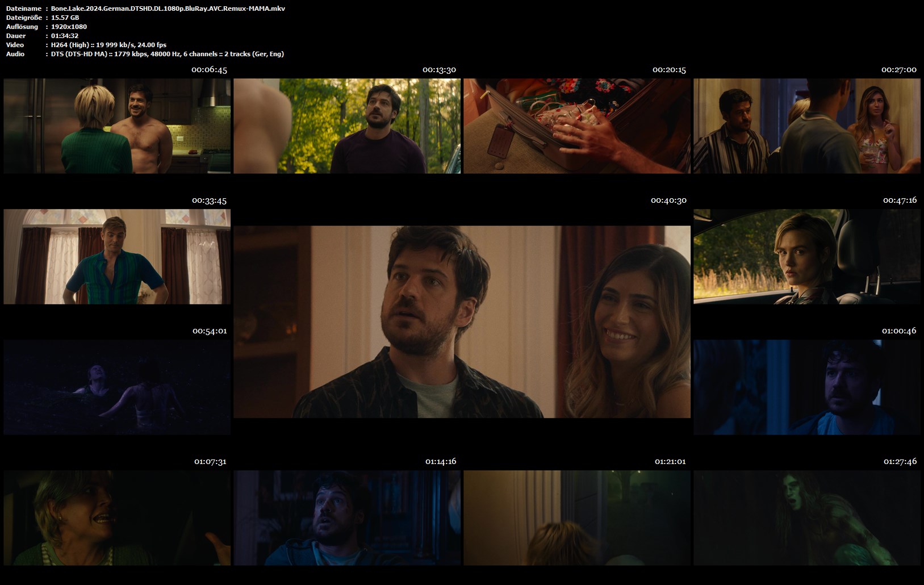Open the thumbnail at 01:14:16
This screenshot has width=924, height=585.
[347, 518]
